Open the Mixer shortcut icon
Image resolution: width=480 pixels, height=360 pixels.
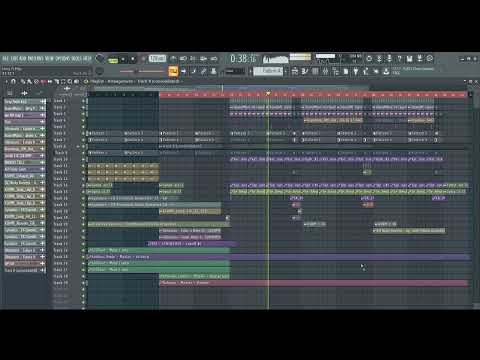325,71
